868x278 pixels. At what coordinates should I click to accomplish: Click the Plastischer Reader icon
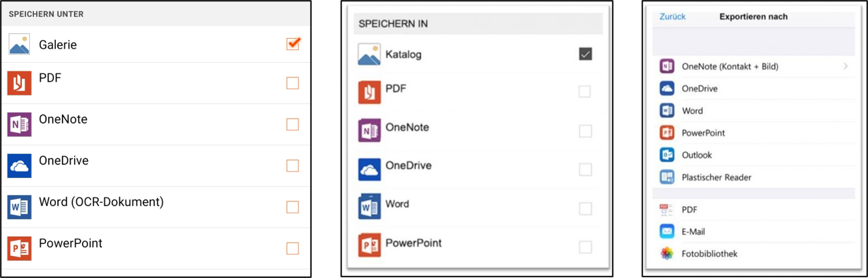click(x=667, y=177)
